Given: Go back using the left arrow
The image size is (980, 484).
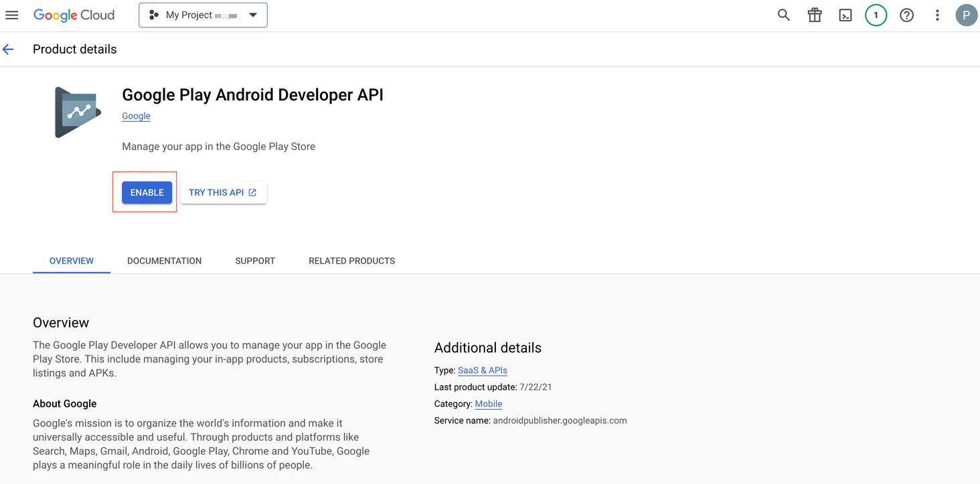Looking at the screenshot, I should (9, 50).
